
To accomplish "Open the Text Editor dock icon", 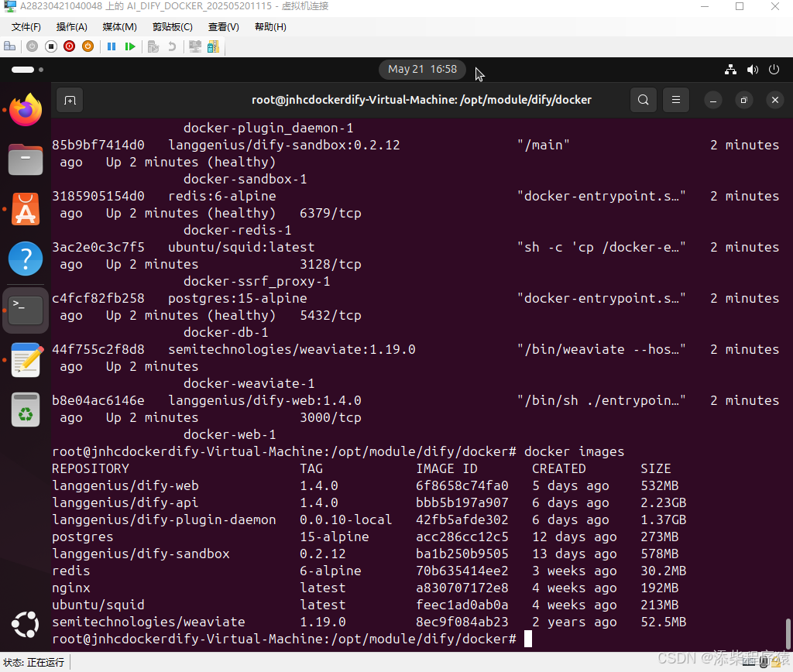I will (x=26, y=359).
